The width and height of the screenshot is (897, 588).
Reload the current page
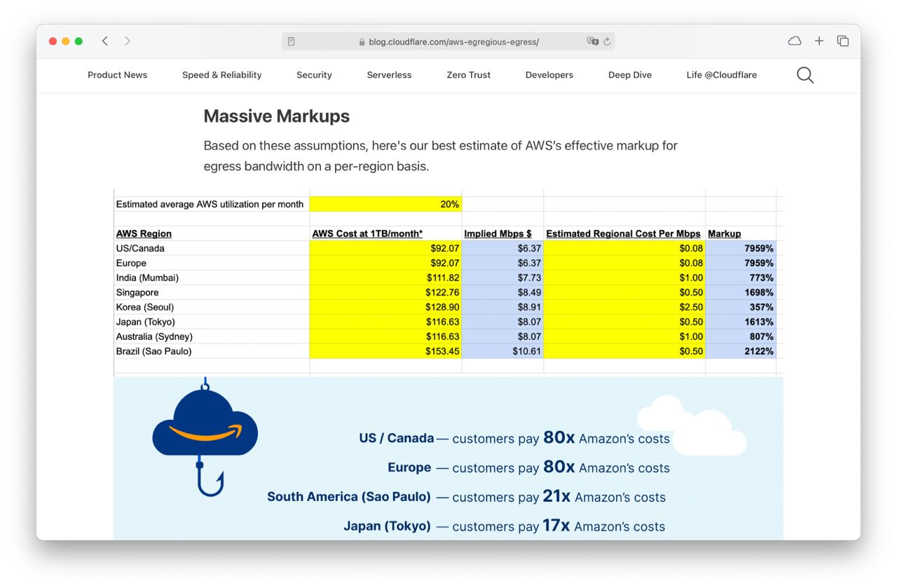607,41
